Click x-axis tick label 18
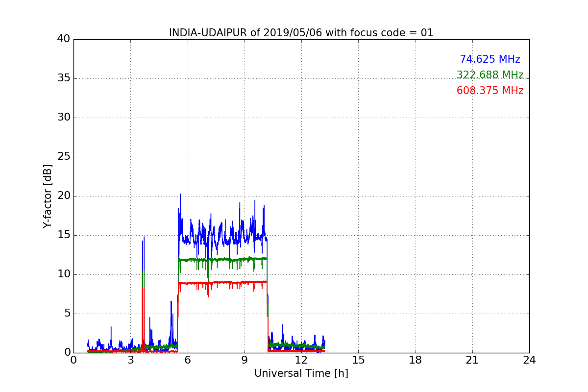The image size is (588, 392). (x=416, y=360)
